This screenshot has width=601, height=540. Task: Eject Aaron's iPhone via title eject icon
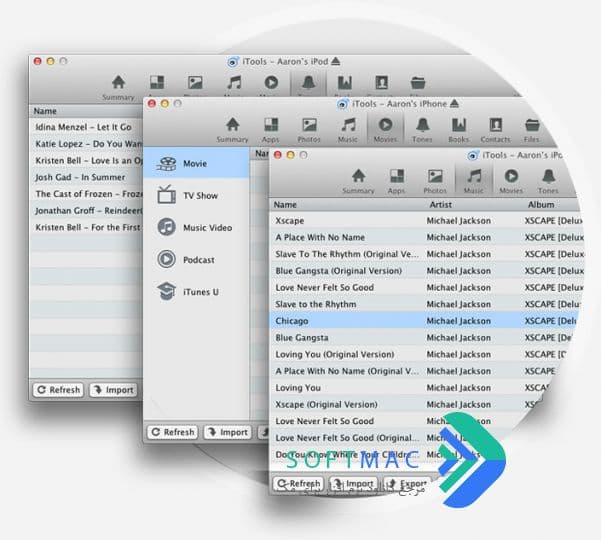(x=455, y=103)
